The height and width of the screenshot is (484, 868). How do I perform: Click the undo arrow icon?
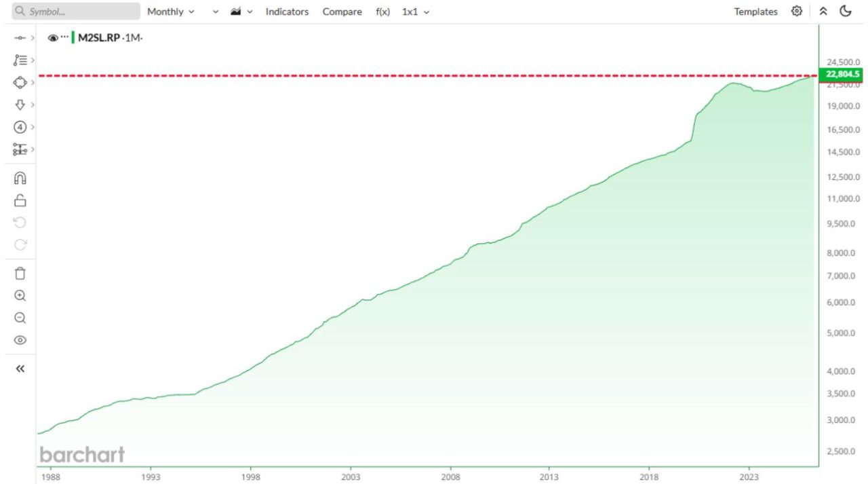[x=20, y=223]
